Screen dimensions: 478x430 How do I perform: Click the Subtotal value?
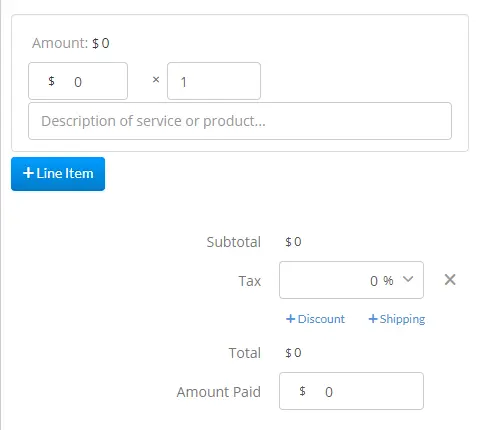tap(293, 242)
